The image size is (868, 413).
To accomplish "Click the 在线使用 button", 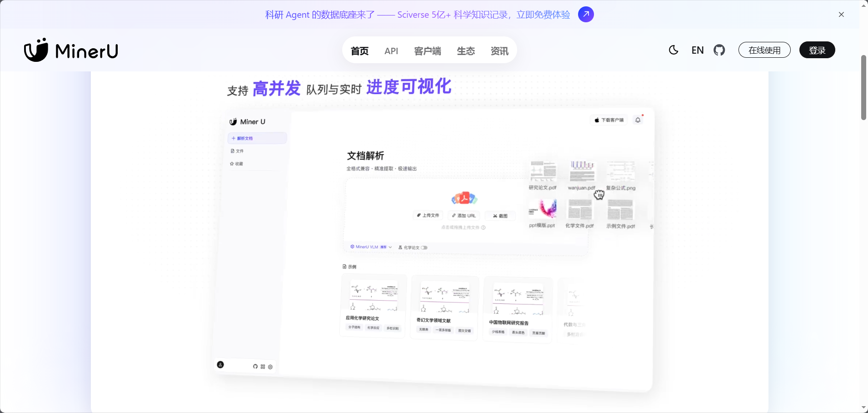I will tap(764, 50).
